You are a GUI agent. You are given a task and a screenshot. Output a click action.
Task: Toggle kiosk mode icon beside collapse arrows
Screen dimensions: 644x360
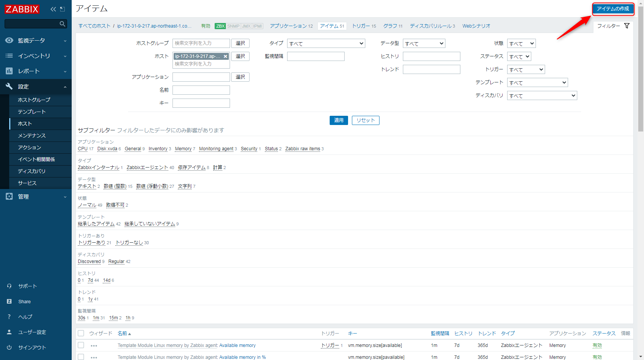coord(63,9)
